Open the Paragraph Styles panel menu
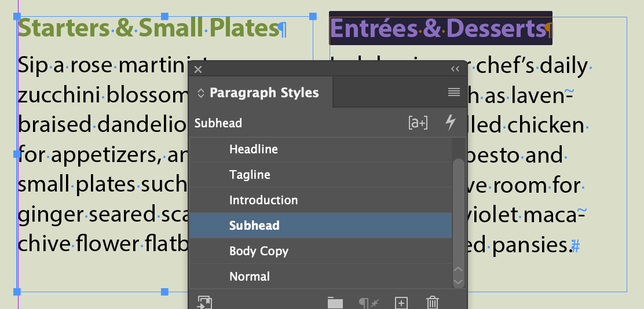This screenshot has height=309, width=644. pos(454,93)
